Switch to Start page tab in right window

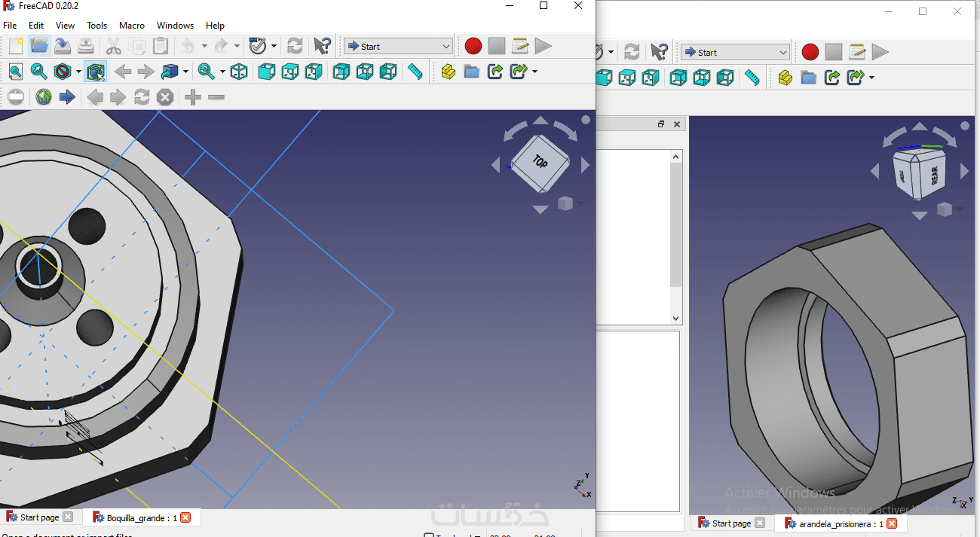pos(730,523)
